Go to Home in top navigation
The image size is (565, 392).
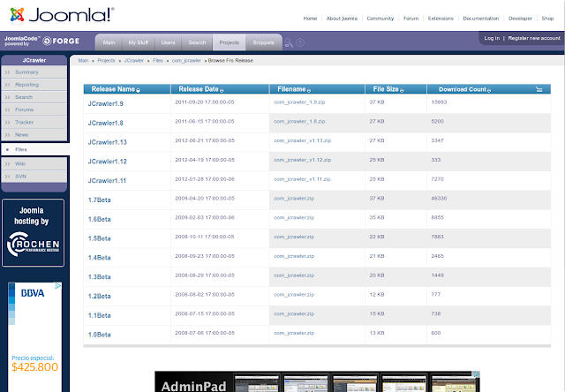point(310,19)
